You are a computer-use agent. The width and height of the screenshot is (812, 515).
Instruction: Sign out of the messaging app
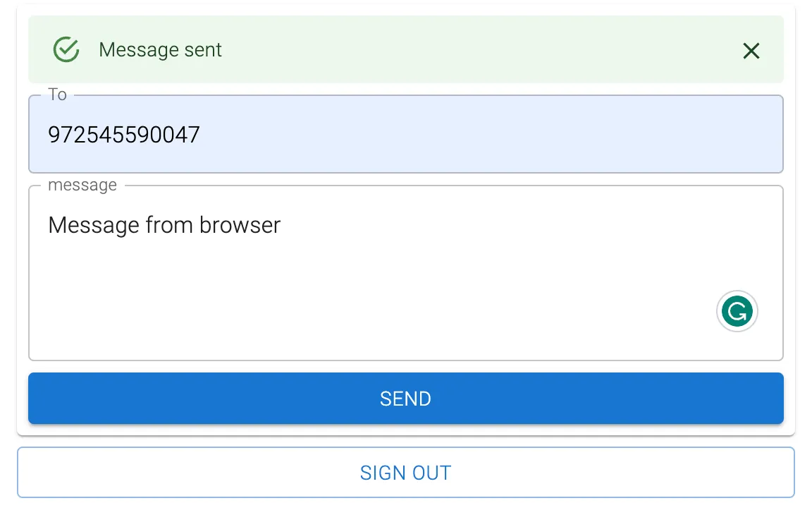pyautogui.click(x=405, y=473)
